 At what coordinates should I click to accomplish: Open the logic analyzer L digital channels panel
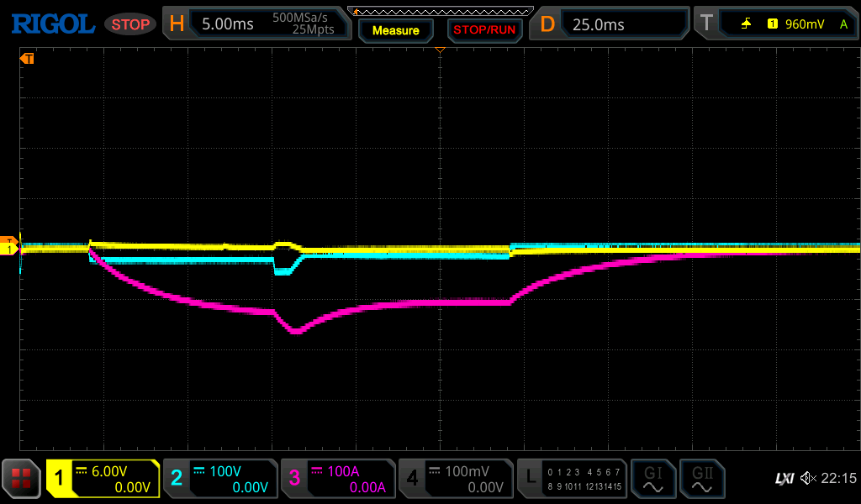573,479
